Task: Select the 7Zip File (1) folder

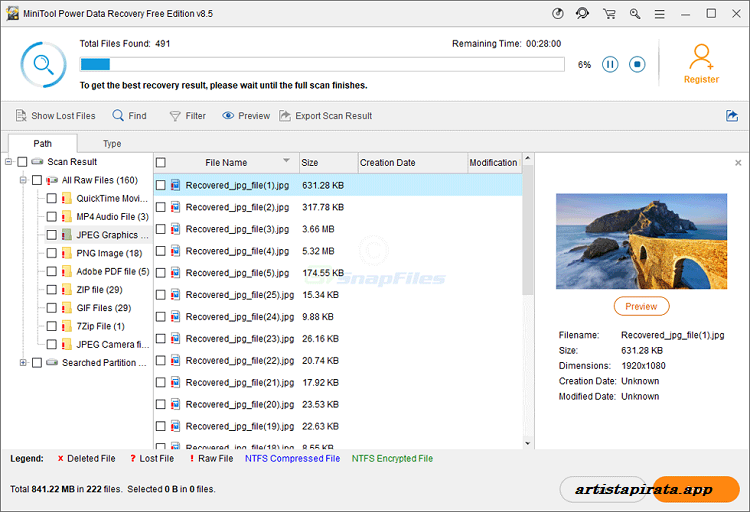Action: point(100,326)
